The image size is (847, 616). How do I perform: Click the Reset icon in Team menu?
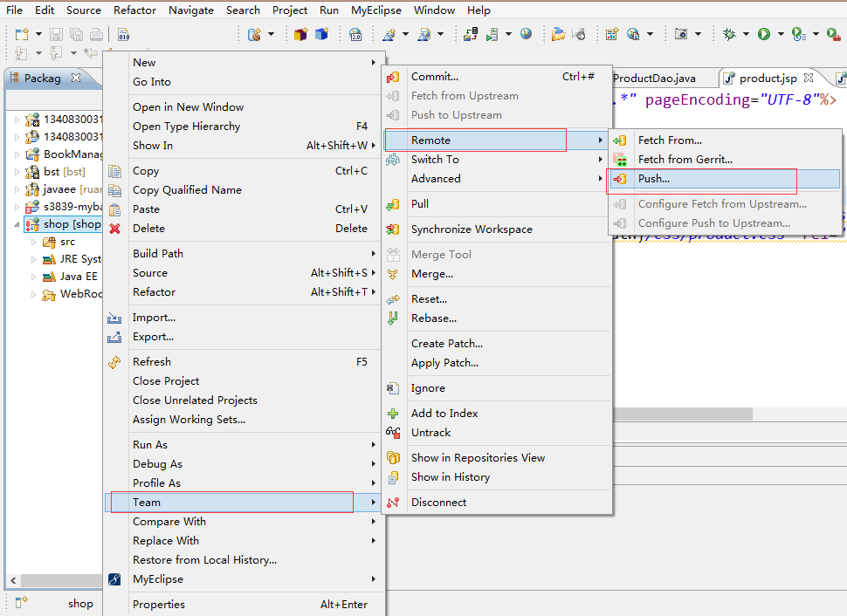tap(393, 299)
